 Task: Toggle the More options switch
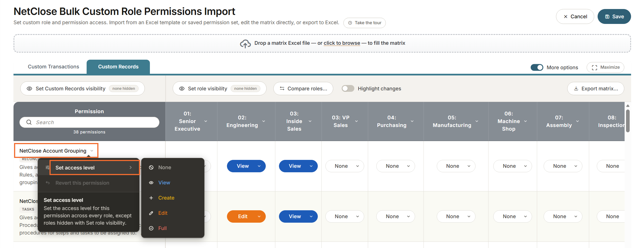(537, 68)
